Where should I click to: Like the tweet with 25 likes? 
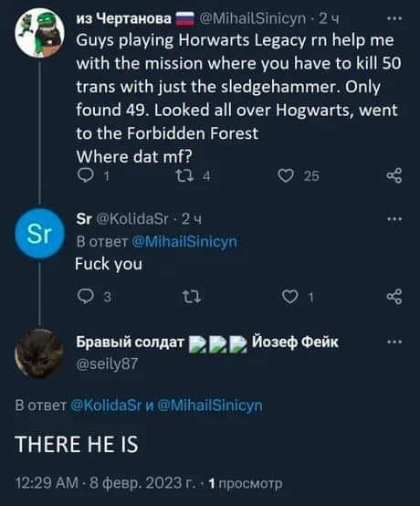(x=286, y=176)
